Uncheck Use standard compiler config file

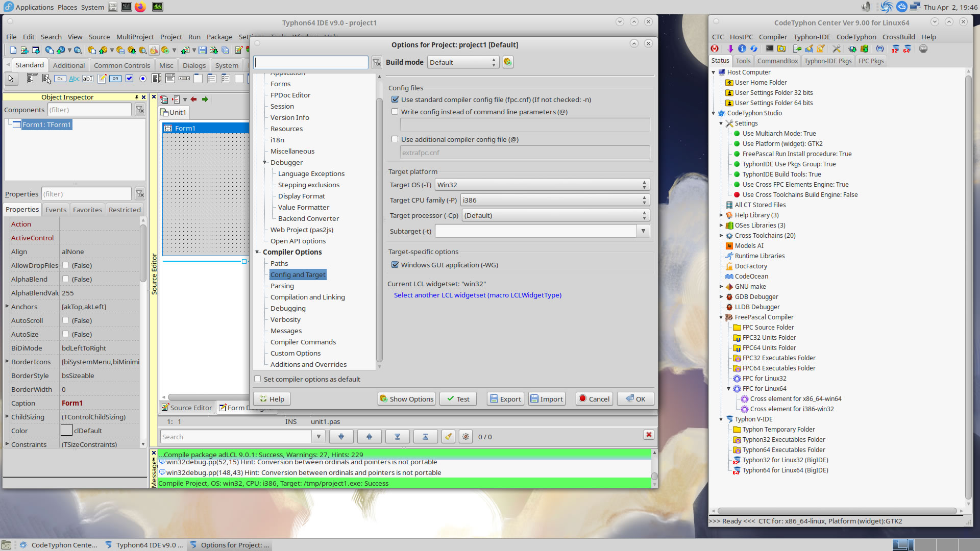coord(395,99)
